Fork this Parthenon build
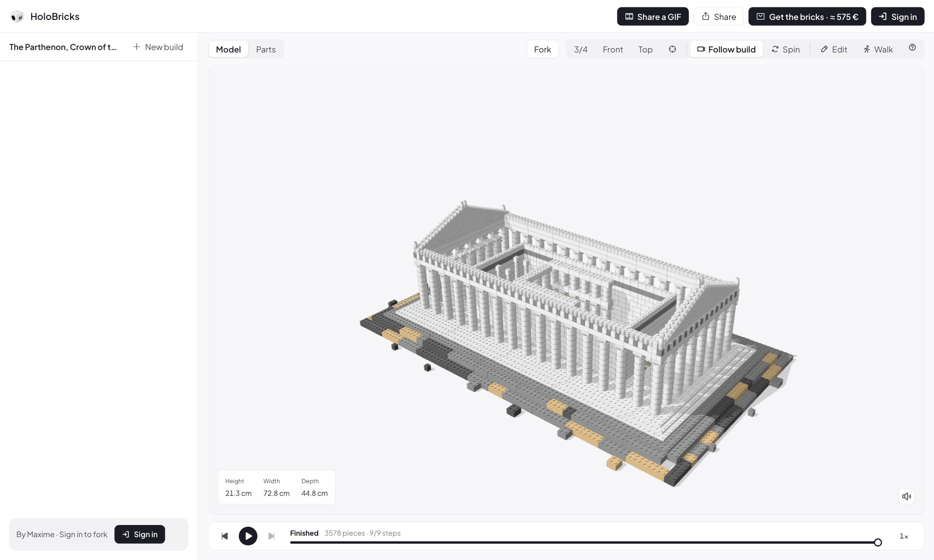This screenshot has height=560, width=934. (542, 49)
